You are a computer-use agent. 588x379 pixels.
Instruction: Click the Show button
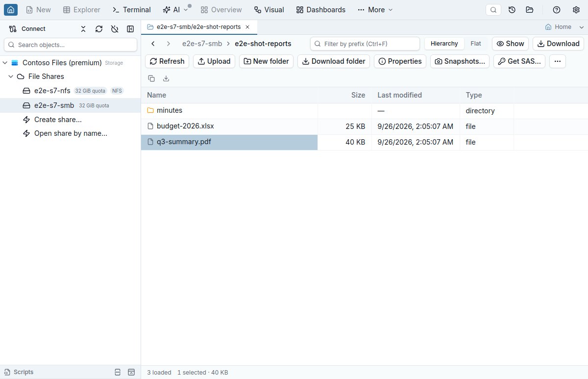click(x=510, y=44)
